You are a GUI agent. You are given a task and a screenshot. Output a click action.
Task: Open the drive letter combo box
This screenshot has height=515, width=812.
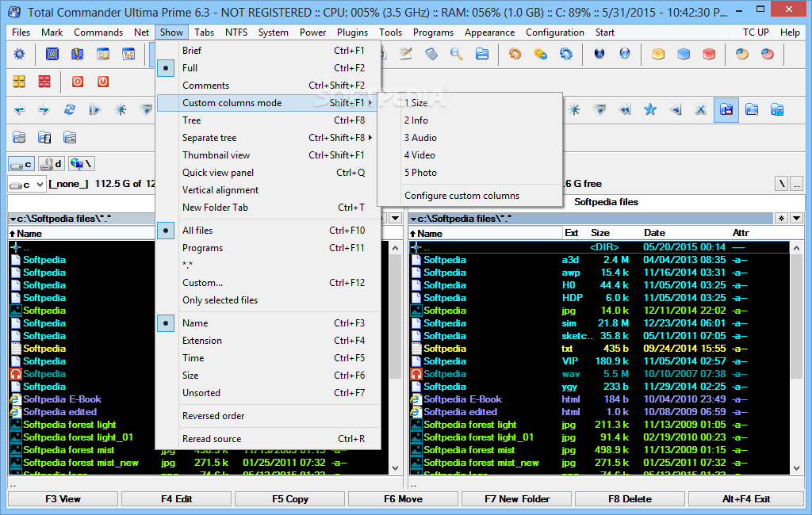pyautogui.click(x=27, y=185)
